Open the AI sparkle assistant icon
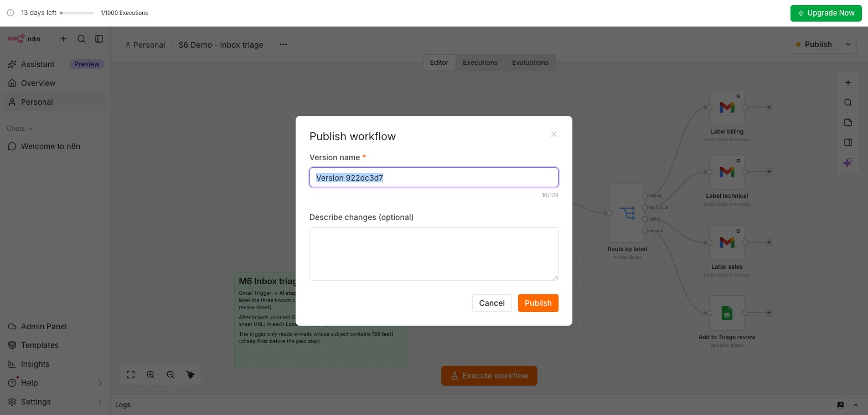 coord(848,162)
